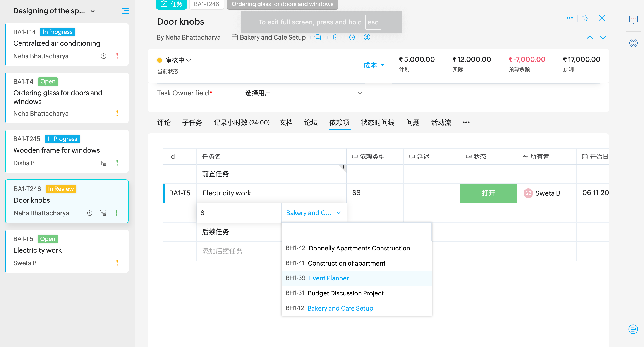Click the subtask icon on Wooden frame card
Image resolution: width=644 pixels, height=347 pixels.
coord(103,163)
